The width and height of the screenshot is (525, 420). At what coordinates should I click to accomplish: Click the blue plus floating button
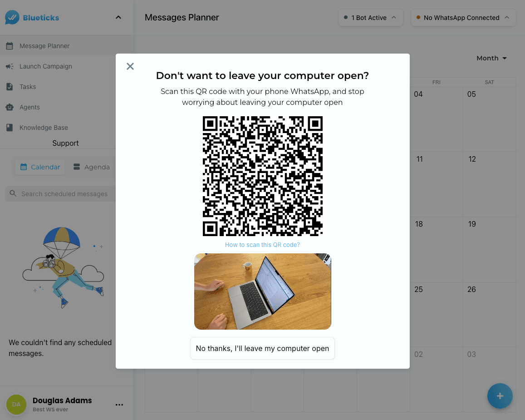pyautogui.click(x=500, y=396)
